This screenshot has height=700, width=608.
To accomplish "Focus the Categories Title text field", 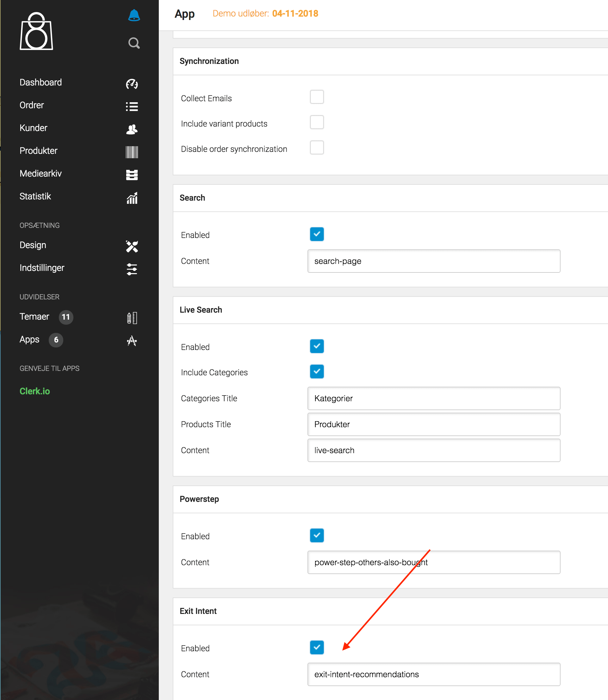I will (x=434, y=398).
